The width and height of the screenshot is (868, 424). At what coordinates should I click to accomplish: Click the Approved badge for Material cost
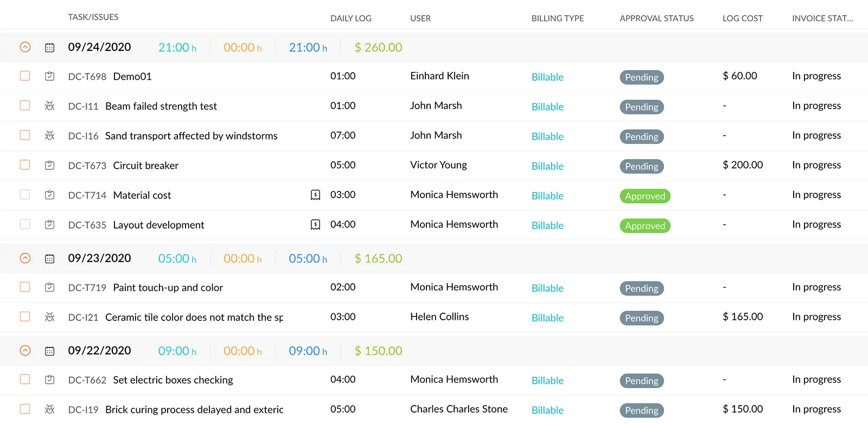[645, 196]
